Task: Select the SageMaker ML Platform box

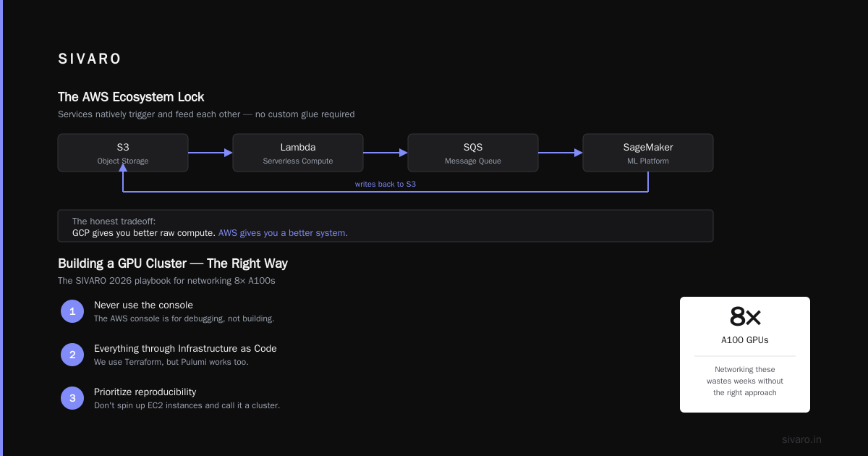Action: 648,153
